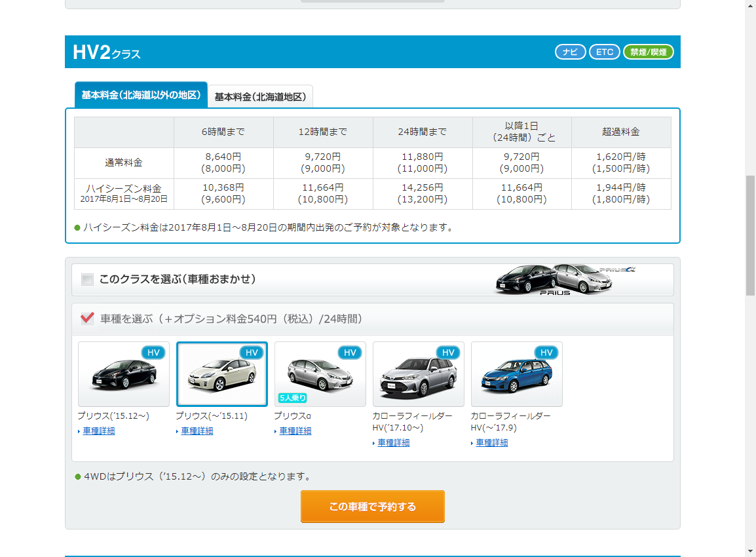Toggle the 車種を選ぶ red checkmark

(x=87, y=318)
